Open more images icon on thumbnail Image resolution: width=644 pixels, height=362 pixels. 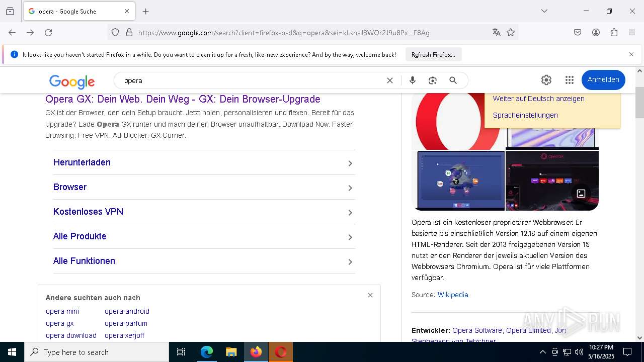581,193
